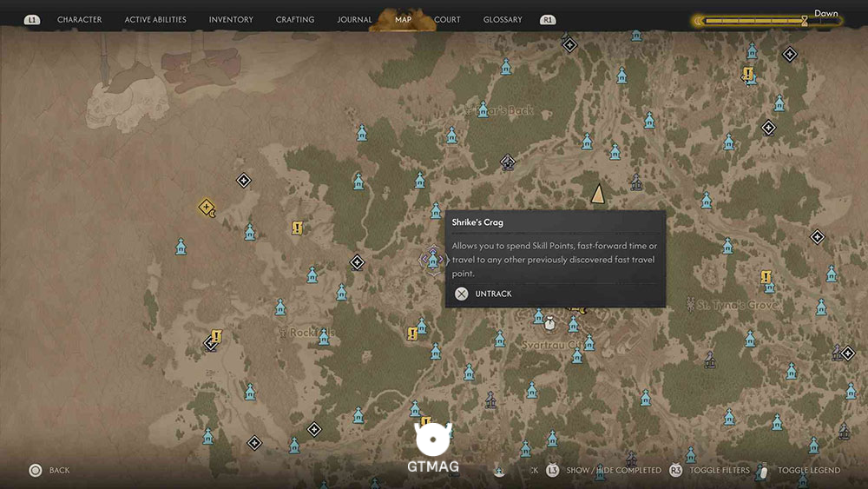This screenshot has height=489, width=868.
Task: Go to the Crafting tab
Action: (x=295, y=19)
